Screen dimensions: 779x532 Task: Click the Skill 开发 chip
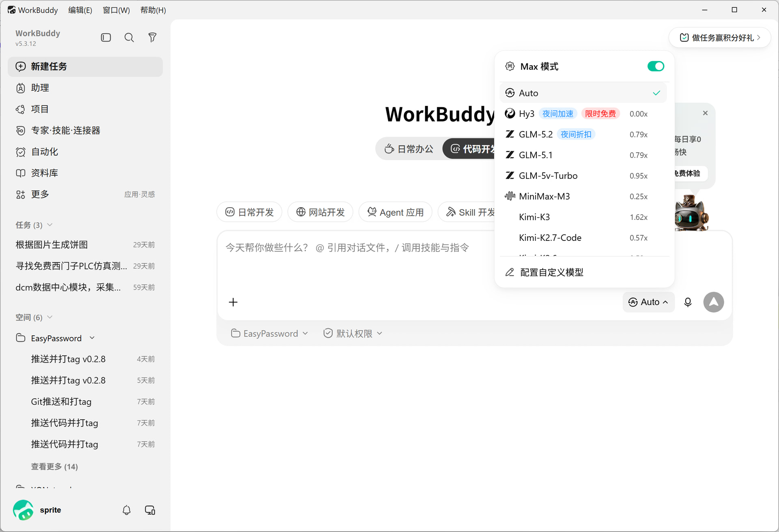(x=467, y=212)
